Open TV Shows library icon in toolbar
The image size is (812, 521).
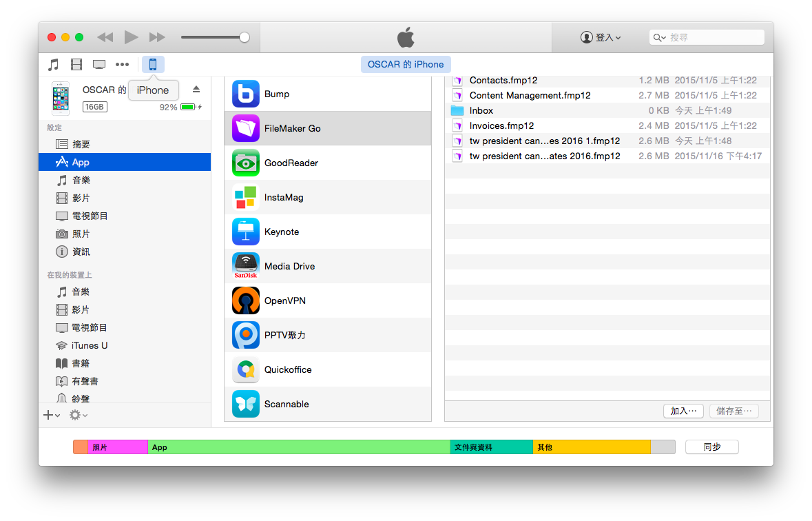point(99,65)
